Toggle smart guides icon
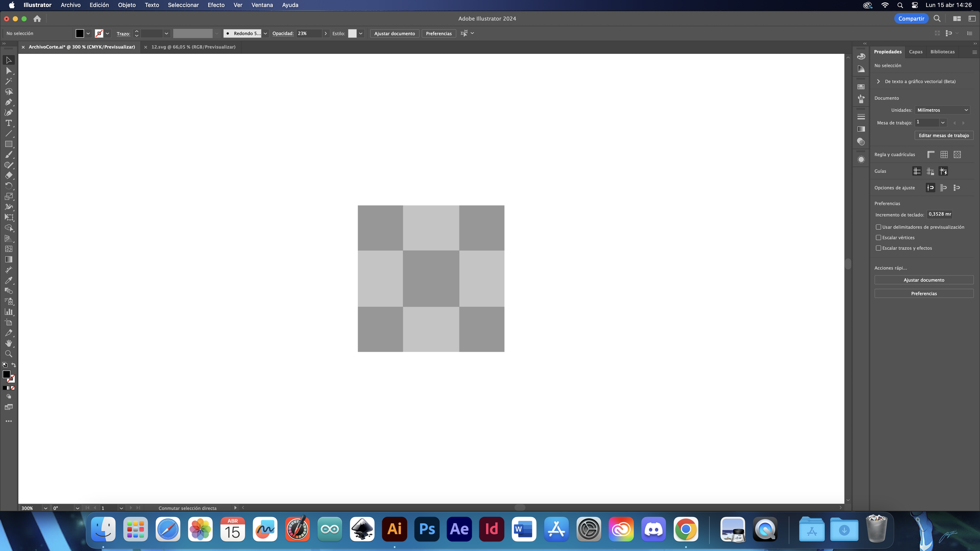Screen dimensions: 980x551 click(943, 171)
